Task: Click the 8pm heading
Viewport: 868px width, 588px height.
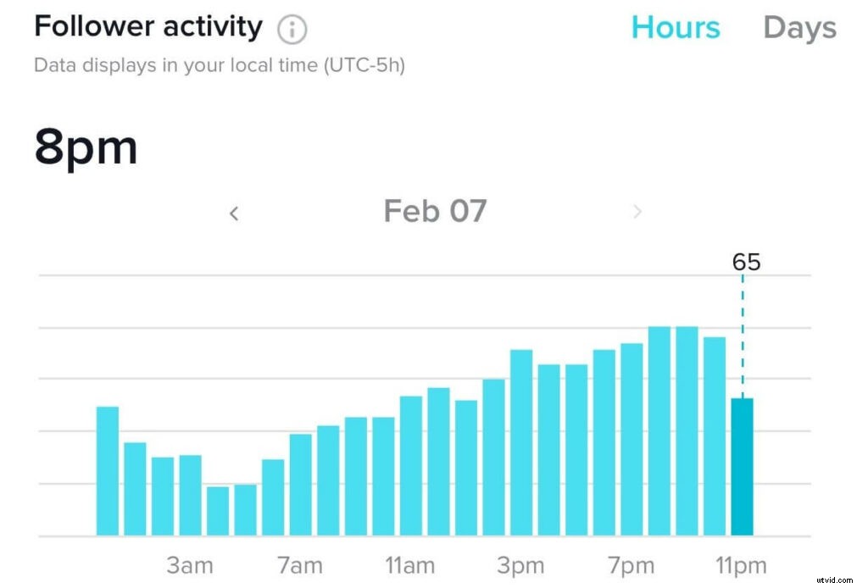Action: tap(85, 146)
